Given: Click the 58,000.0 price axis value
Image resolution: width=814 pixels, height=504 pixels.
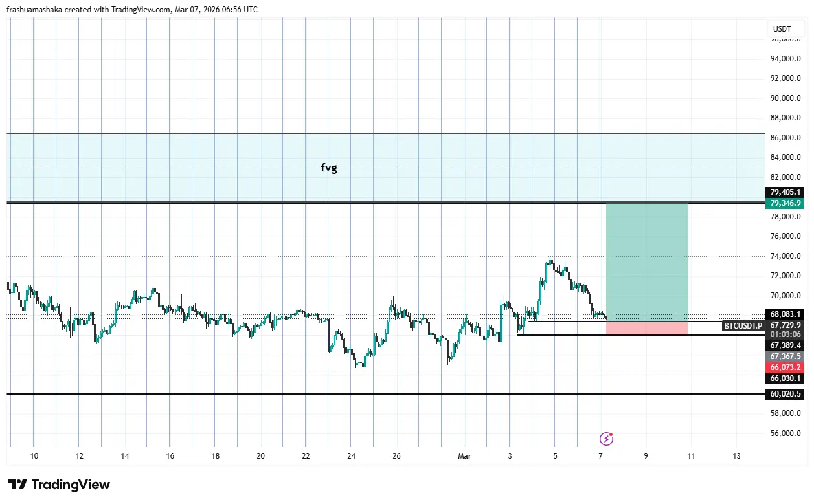Looking at the screenshot, I should (786, 413).
